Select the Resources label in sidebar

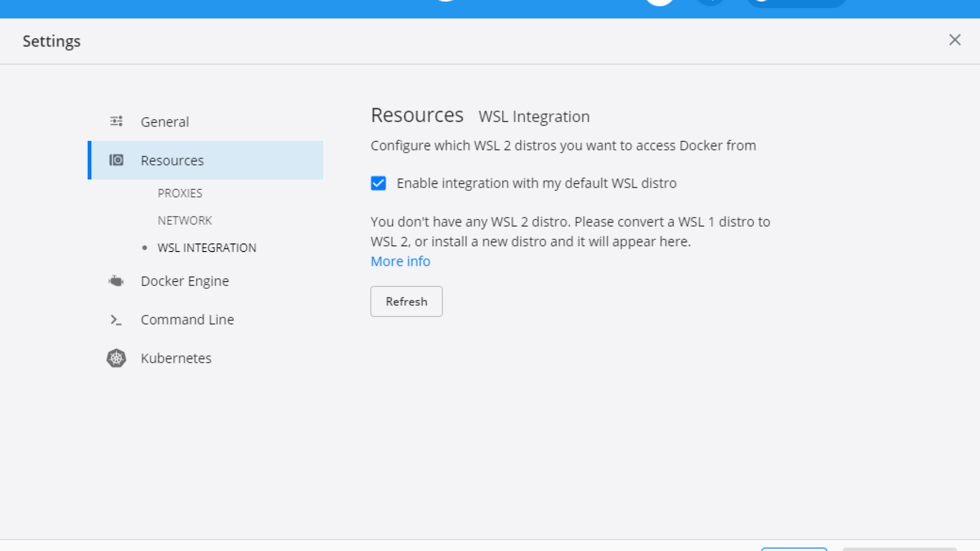pyautogui.click(x=172, y=161)
